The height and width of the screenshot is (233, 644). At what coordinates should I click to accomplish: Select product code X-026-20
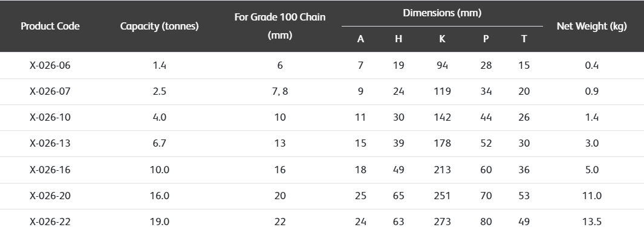pyautogui.click(x=50, y=196)
